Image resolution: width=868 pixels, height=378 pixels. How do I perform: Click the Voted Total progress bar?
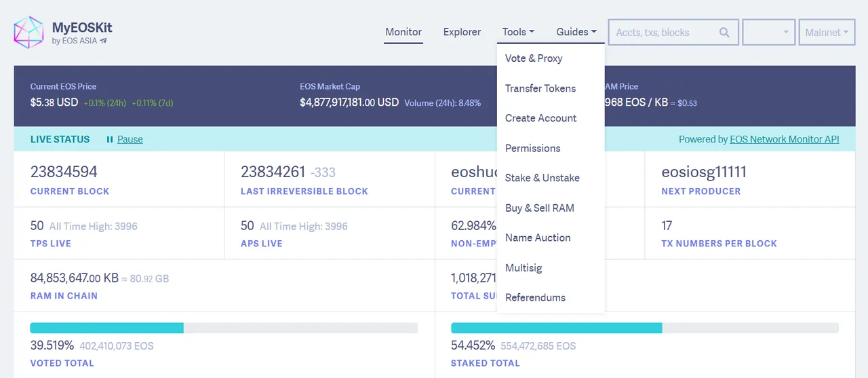(224, 328)
